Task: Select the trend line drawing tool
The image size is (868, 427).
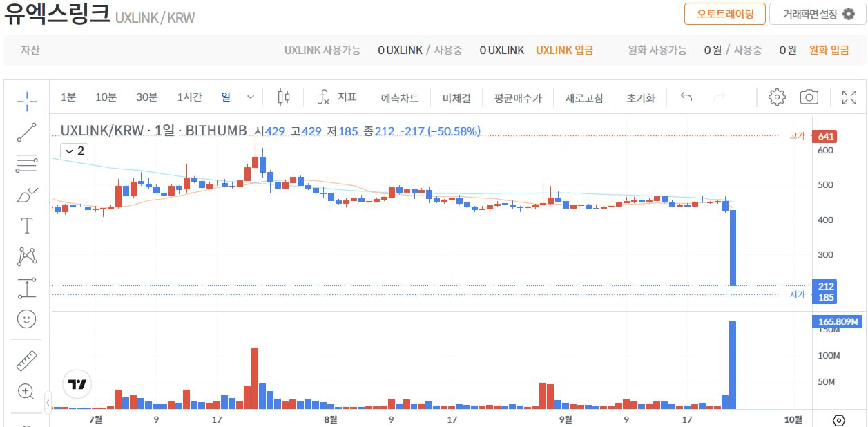Action: [27, 132]
